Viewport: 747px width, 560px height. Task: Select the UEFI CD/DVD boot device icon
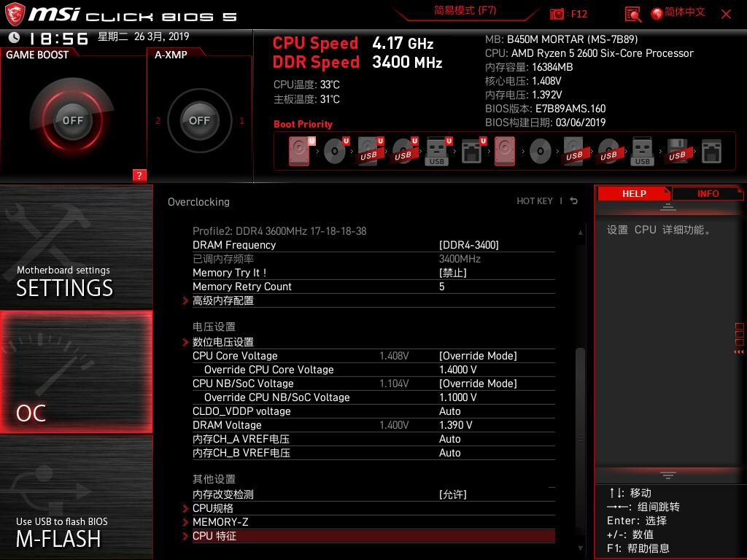(336, 152)
